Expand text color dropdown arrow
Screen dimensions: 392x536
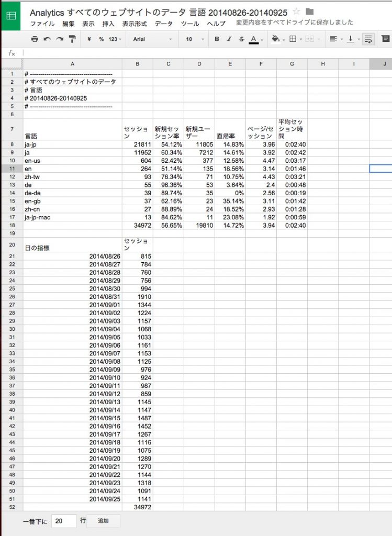coord(262,40)
